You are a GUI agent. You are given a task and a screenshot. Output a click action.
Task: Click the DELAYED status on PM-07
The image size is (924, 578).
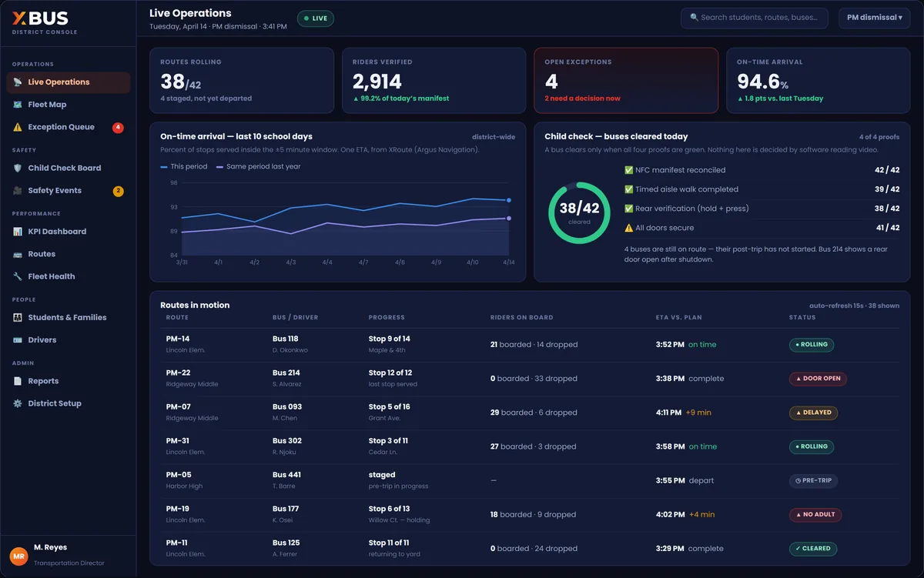(x=813, y=413)
